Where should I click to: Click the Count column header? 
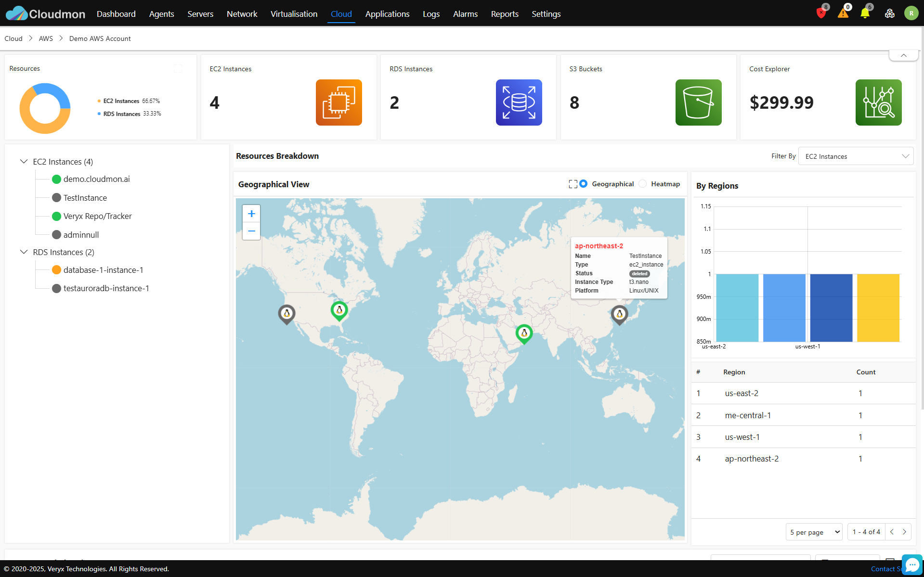866,372
